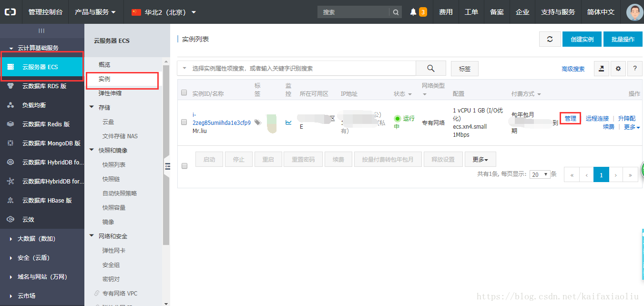Switch language via 简体中文

601,12
